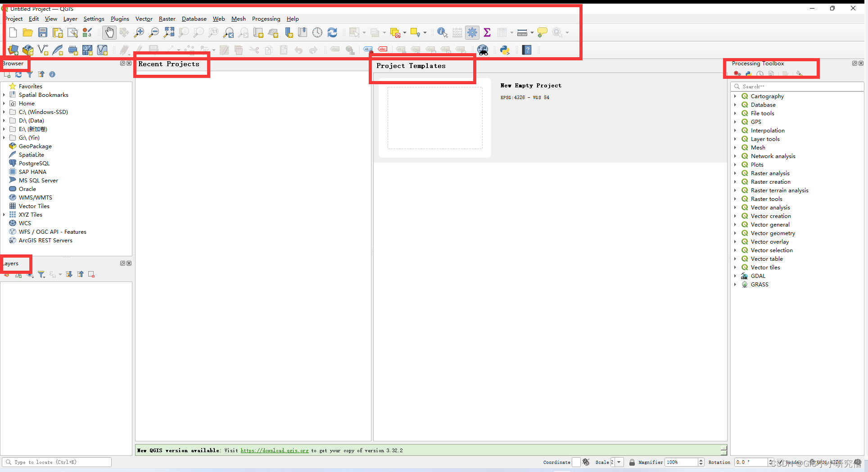This screenshot has width=868, height=472.
Task: Click New Spatial Bookmark icon
Action: (289, 32)
